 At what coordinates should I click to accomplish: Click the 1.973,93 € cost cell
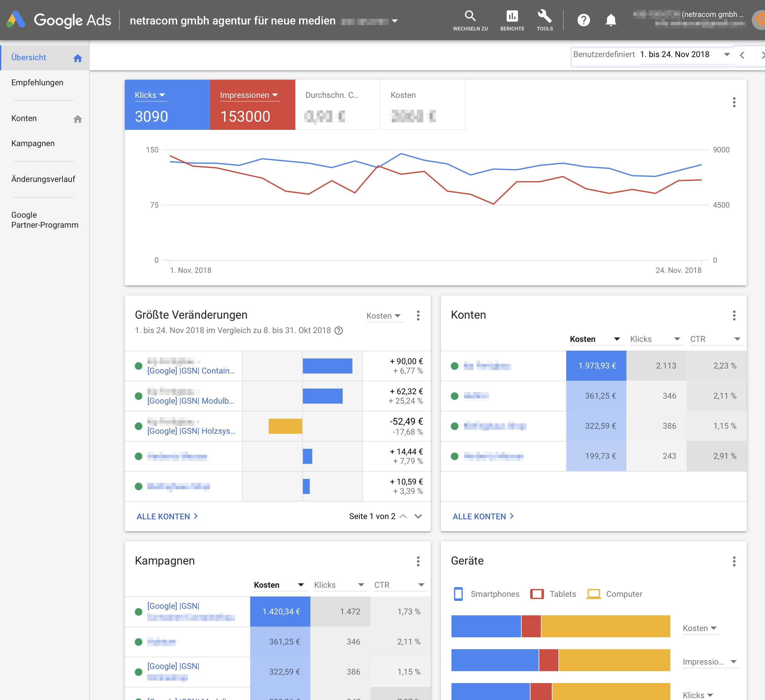coord(596,366)
